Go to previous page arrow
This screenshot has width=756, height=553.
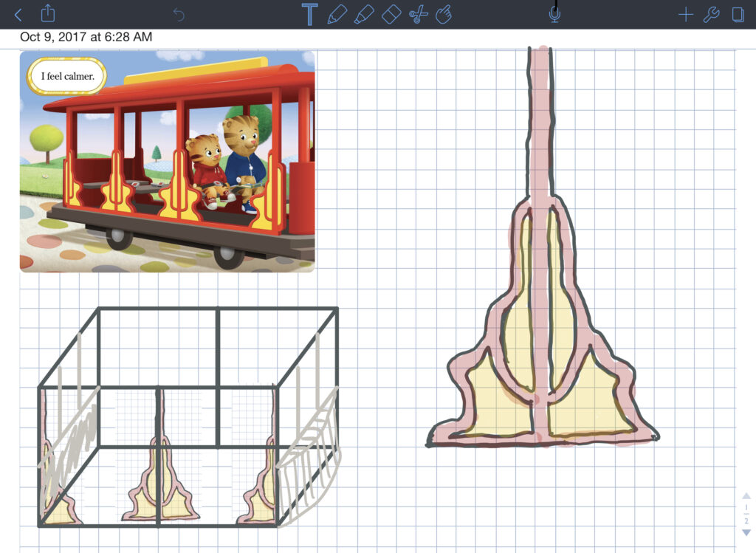pos(746,496)
